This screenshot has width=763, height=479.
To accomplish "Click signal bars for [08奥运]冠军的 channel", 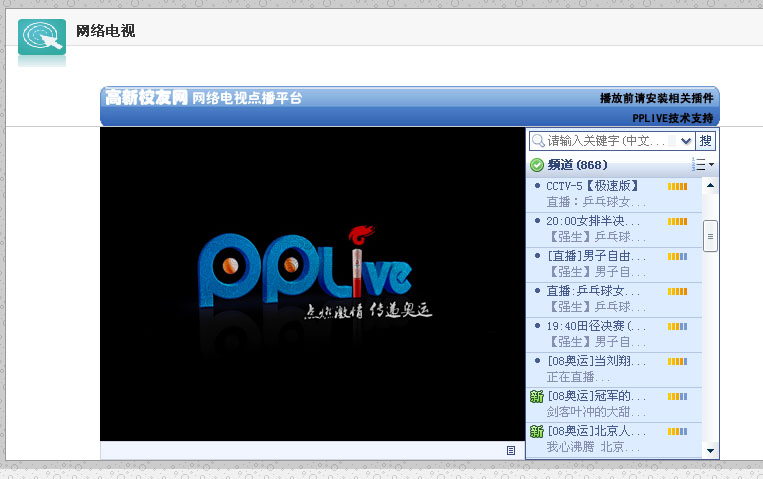I will pyautogui.click(x=677, y=397).
